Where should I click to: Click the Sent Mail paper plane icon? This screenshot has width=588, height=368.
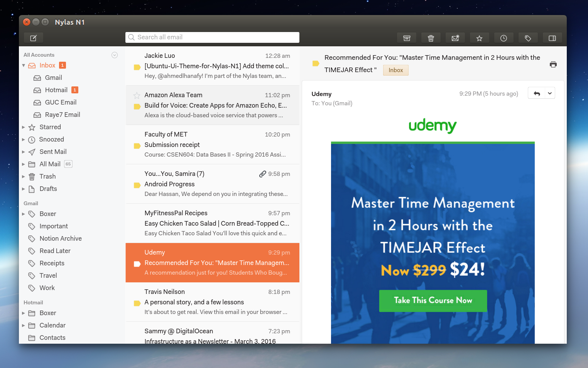coord(32,152)
